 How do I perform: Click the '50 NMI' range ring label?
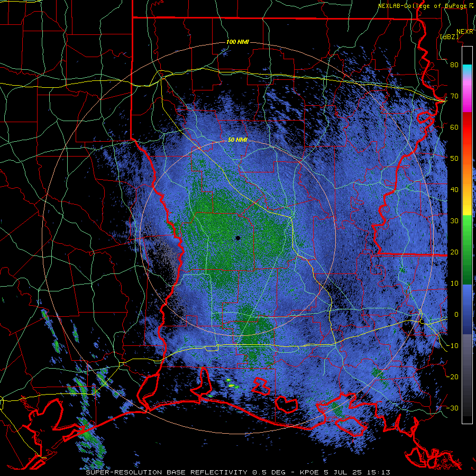point(237,140)
